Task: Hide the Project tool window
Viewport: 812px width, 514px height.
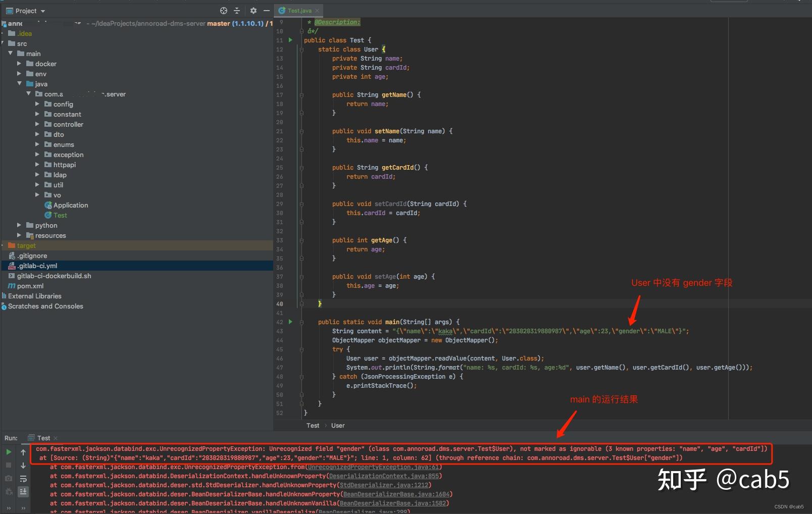Action: pos(267,11)
